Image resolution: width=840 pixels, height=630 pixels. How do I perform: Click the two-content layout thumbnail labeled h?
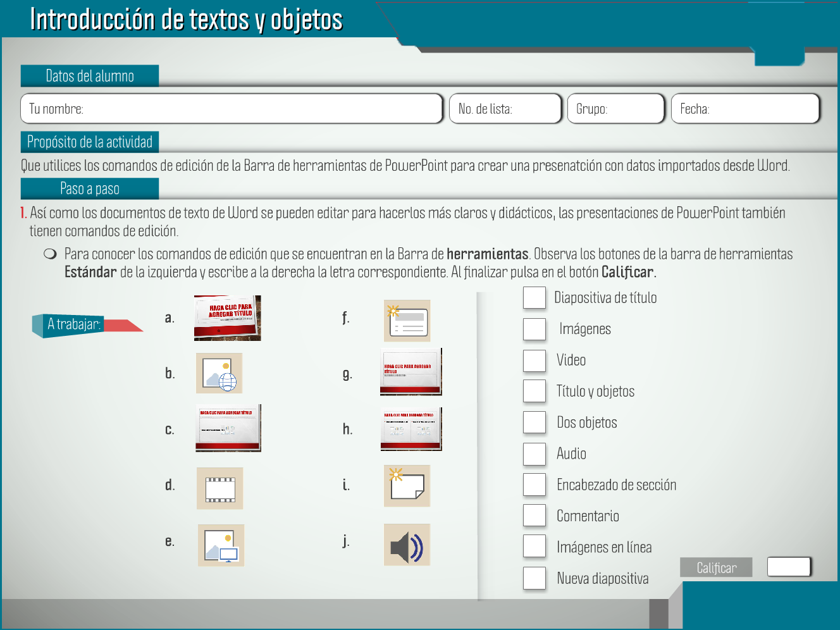point(411,429)
